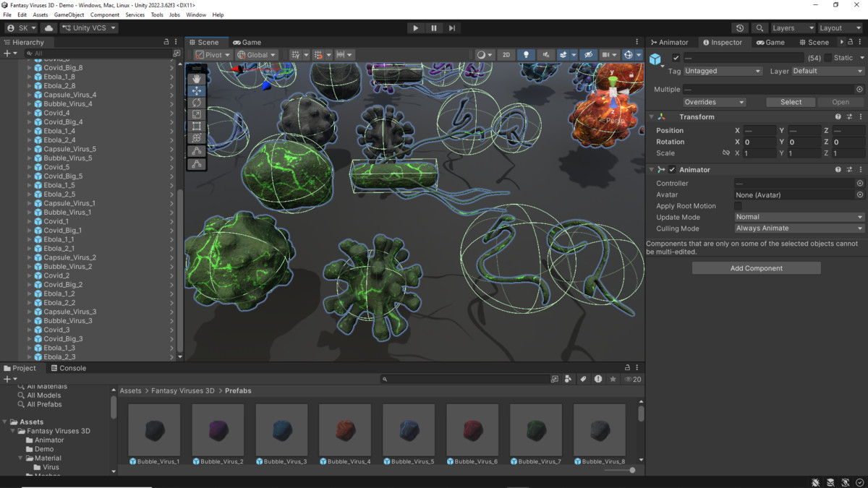Select the Rect Transform tool
This screenshot has width=868, height=488.
[x=196, y=127]
